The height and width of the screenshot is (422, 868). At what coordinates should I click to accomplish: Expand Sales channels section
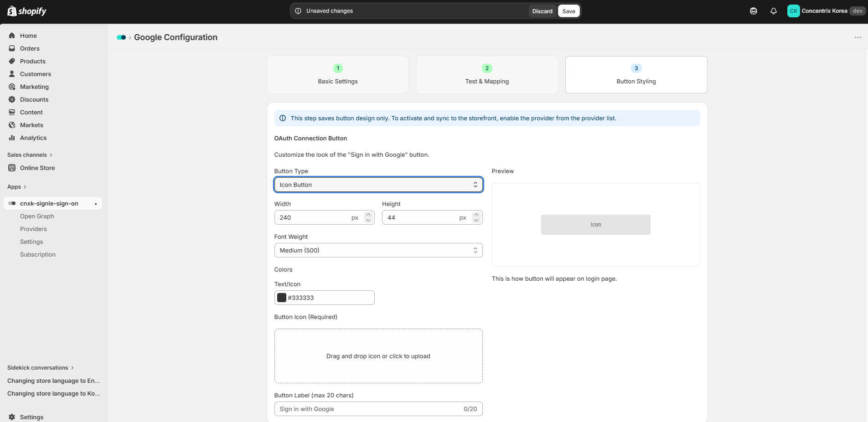coord(30,155)
